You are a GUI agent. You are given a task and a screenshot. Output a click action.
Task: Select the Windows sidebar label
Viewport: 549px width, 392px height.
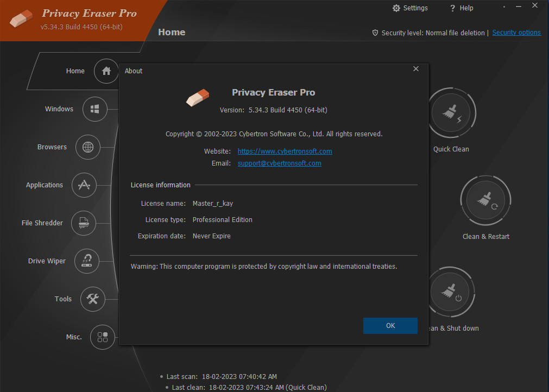pos(59,109)
